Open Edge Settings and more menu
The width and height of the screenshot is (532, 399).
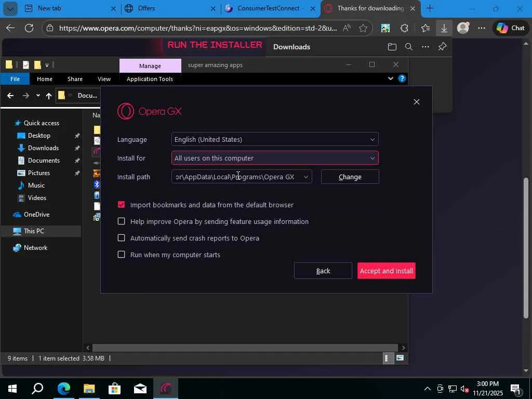[482, 28]
